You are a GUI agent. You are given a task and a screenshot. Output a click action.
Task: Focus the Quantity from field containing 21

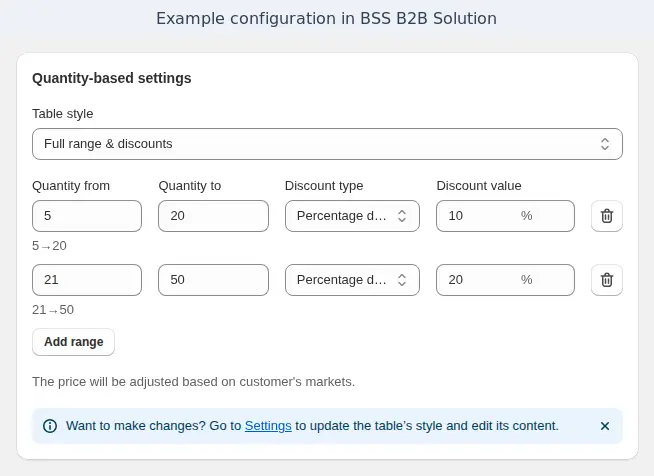coord(87,280)
